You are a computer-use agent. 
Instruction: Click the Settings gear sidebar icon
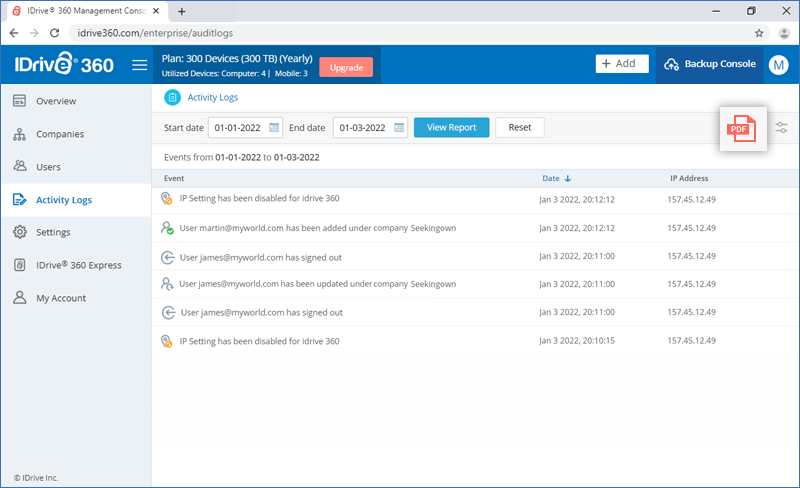point(20,232)
